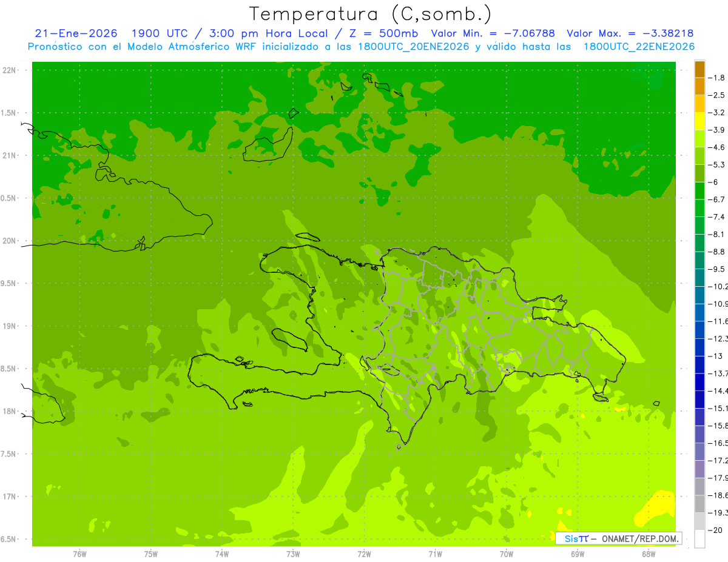
Task: Click the "69W" longitude label
Action: [x=578, y=554]
